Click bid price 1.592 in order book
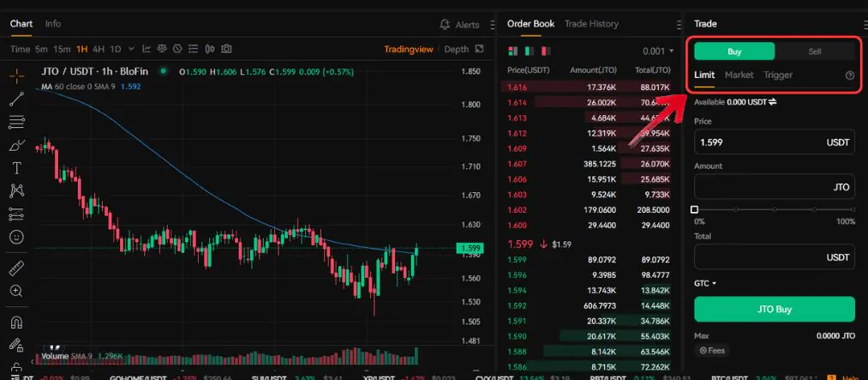 [x=517, y=305]
